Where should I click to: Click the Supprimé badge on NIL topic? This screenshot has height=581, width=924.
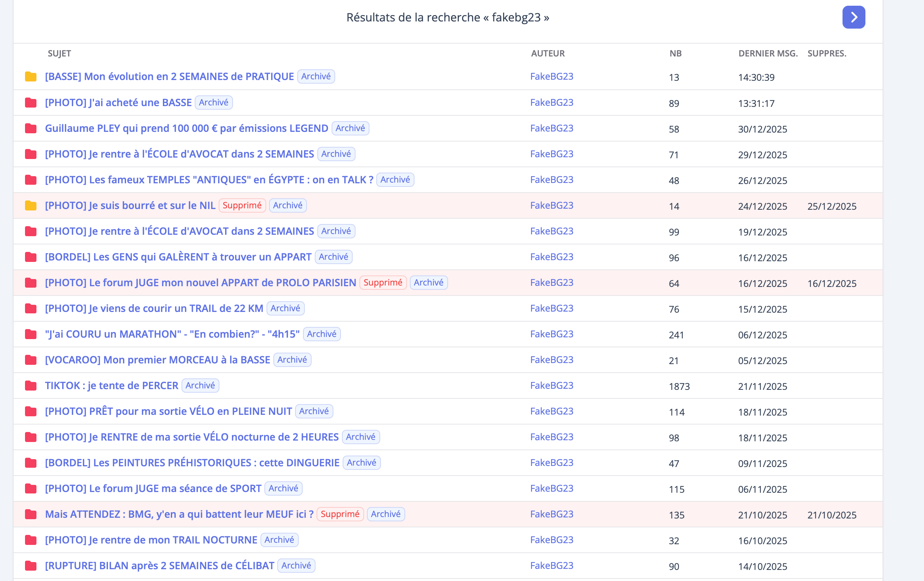coord(242,205)
